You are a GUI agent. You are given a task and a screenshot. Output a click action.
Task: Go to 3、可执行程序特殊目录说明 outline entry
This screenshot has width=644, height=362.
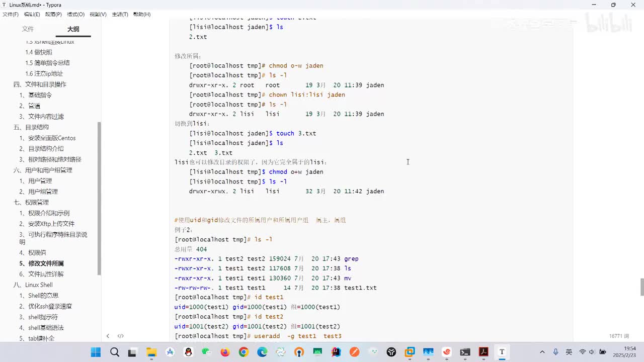coord(53,238)
